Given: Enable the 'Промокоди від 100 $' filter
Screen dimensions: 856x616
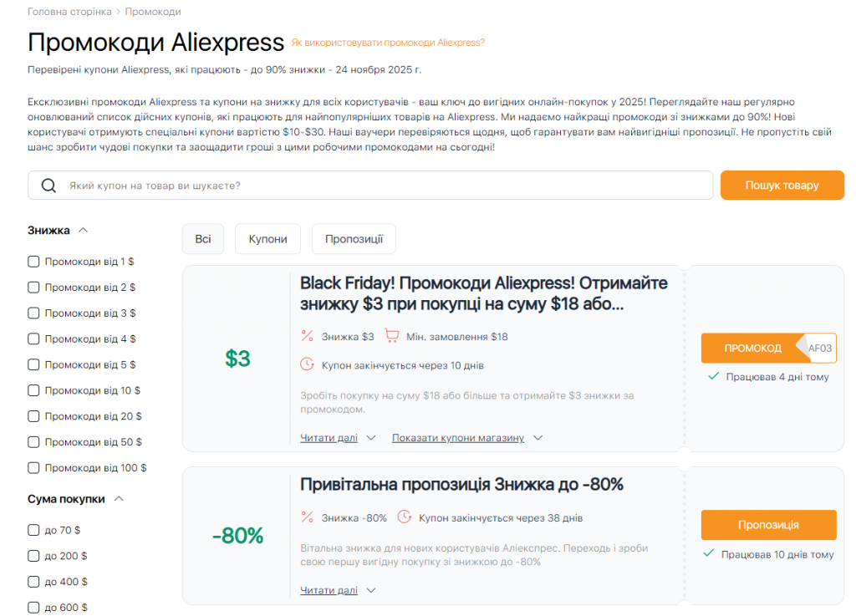Looking at the screenshot, I should 33,468.
